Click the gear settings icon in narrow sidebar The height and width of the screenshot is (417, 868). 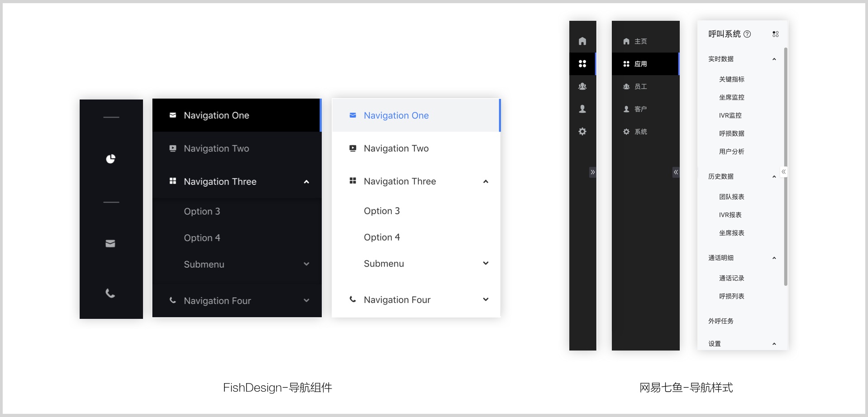coord(582,132)
